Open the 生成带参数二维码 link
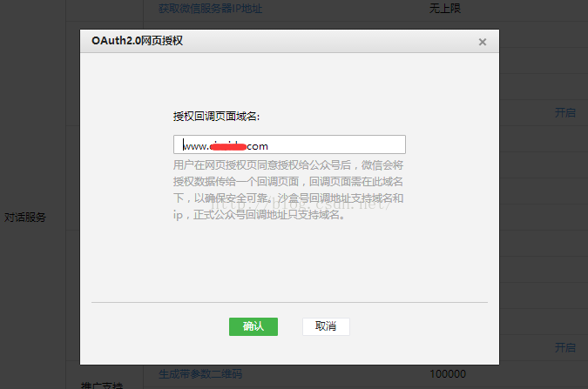The width and height of the screenshot is (588, 389). [200, 374]
